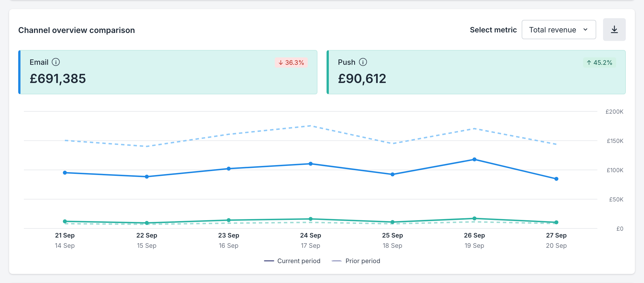Image resolution: width=644 pixels, height=283 pixels.
Task: Click the Email data point on 24 Sep
Action: pos(311,164)
